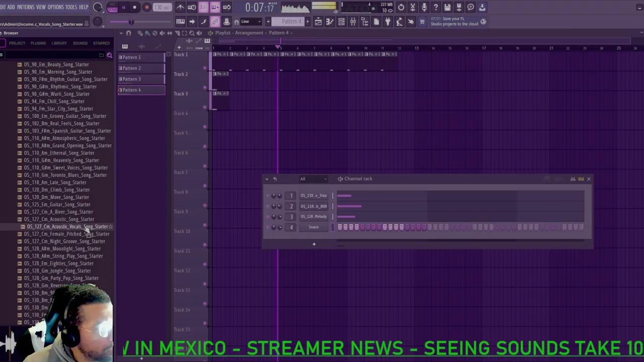Open the mixer track selector for channel 3
The width and height of the screenshot is (644, 362).
[x=291, y=217]
